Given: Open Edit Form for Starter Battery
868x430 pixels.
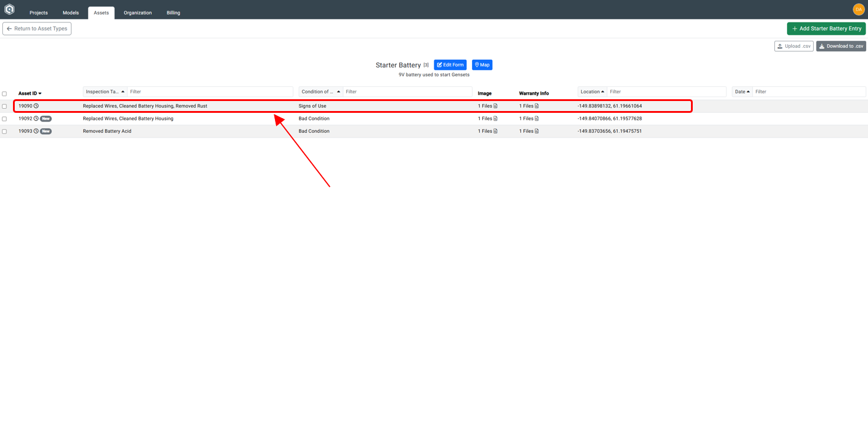Looking at the screenshot, I should (x=450, y=65).
